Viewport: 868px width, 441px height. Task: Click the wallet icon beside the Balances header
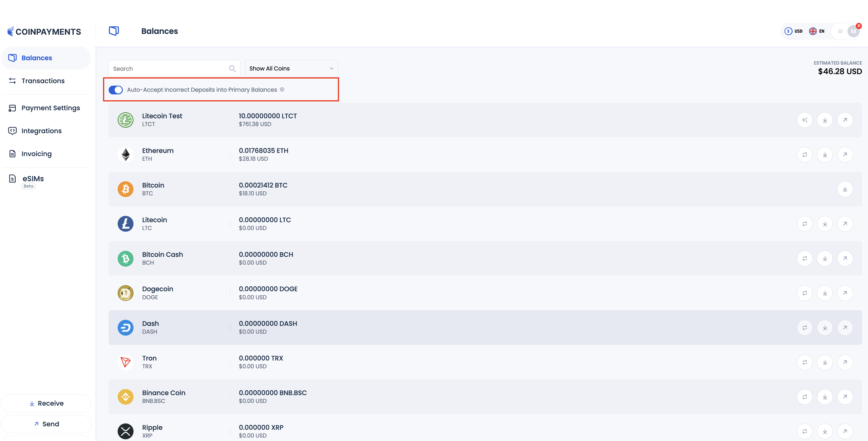114,31
